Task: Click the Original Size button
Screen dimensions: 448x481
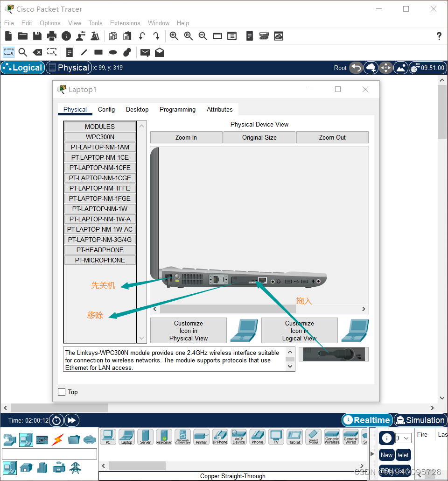Action: [259, 137]
